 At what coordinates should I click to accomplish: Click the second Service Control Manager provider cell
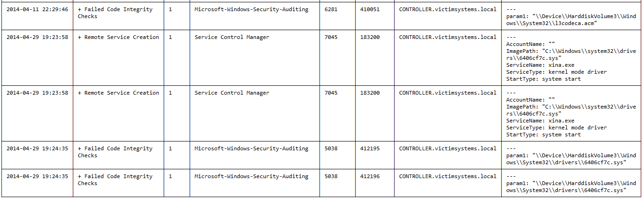click(x=231, y=93)
